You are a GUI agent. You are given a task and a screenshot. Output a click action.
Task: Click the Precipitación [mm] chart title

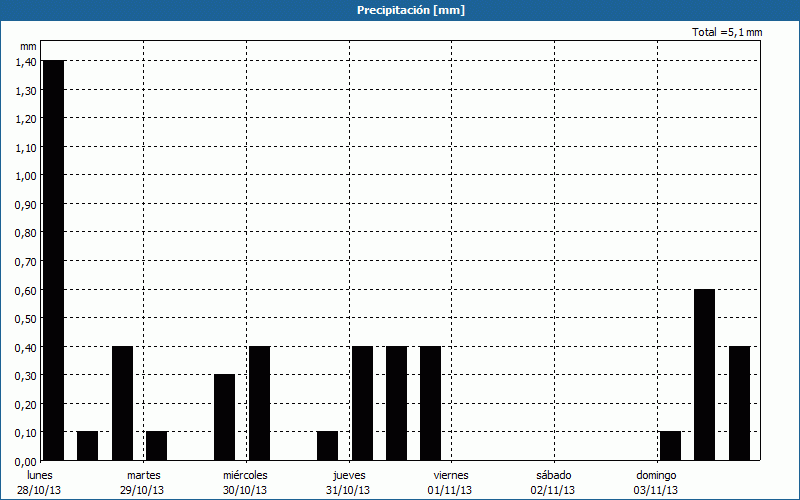click(x=411, y=10)
